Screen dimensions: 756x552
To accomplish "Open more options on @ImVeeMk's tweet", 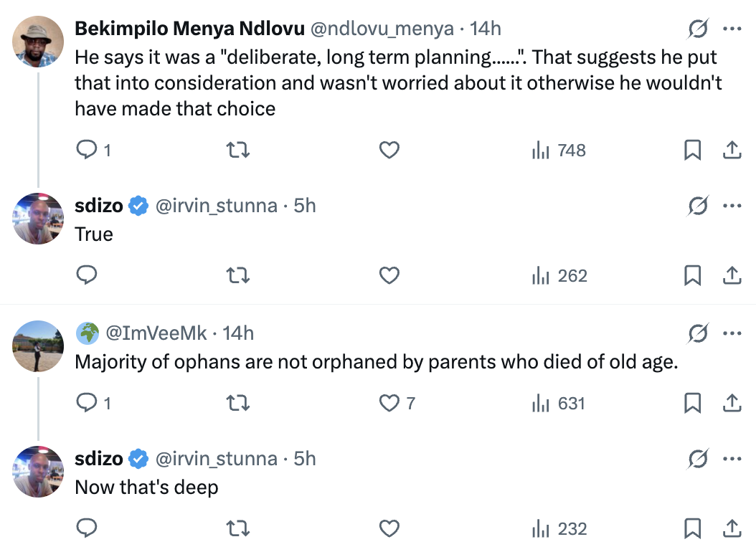I will (x=732, y=333).
